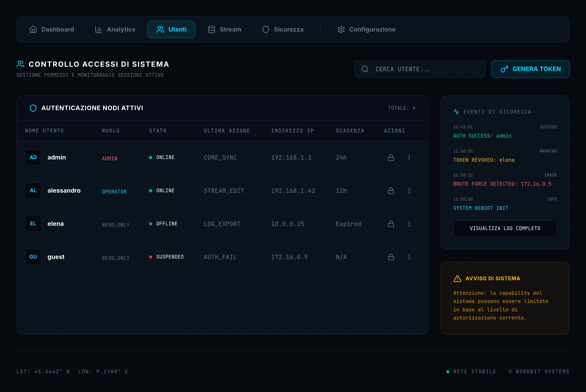The height and width of the screenshot is (392, 586).
Task: Open more options menu for admin
Action: [409, 157]
